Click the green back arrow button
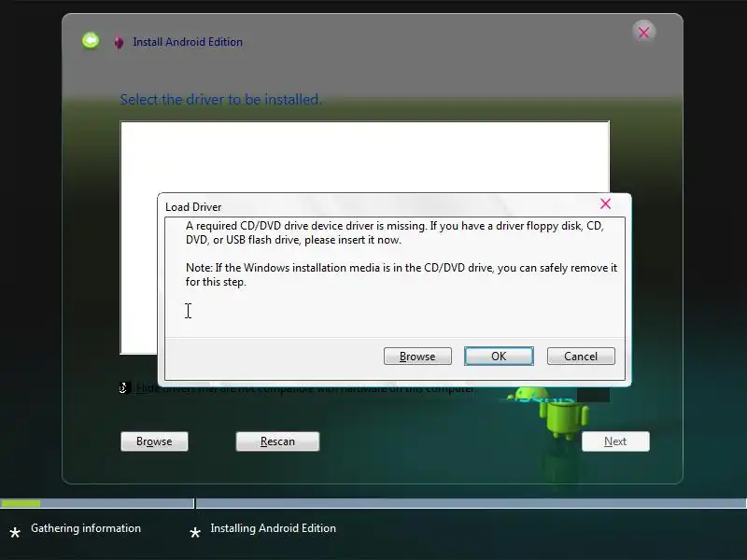747x560 pixels. pyautogui.click(x=91, y=40)
